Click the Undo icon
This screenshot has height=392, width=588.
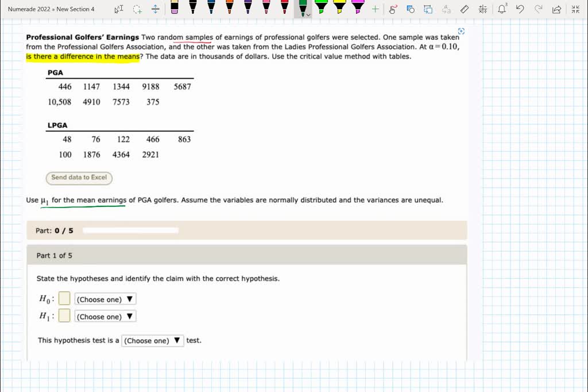(520, 9)
